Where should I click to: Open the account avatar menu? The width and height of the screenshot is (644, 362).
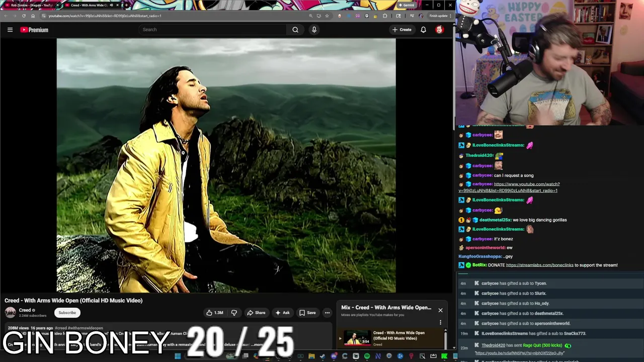coord(439,30)
